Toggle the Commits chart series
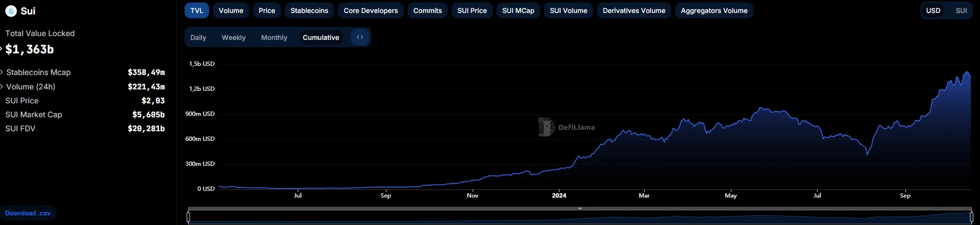The width and height of the screenshot is (980, 225). (427, 11)
